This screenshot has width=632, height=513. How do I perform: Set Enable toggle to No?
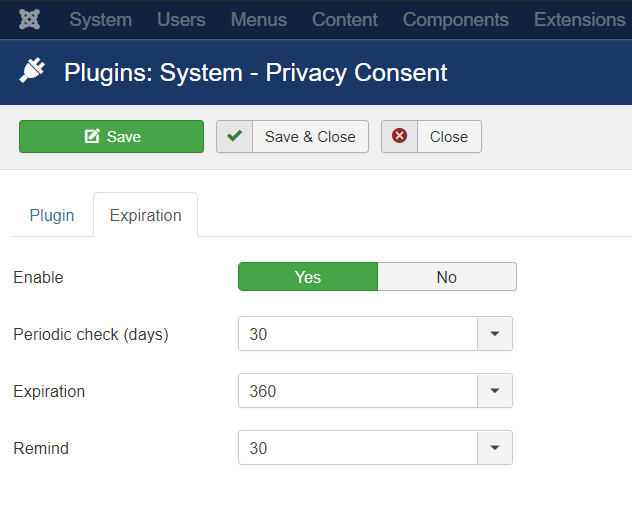[446, 277]
